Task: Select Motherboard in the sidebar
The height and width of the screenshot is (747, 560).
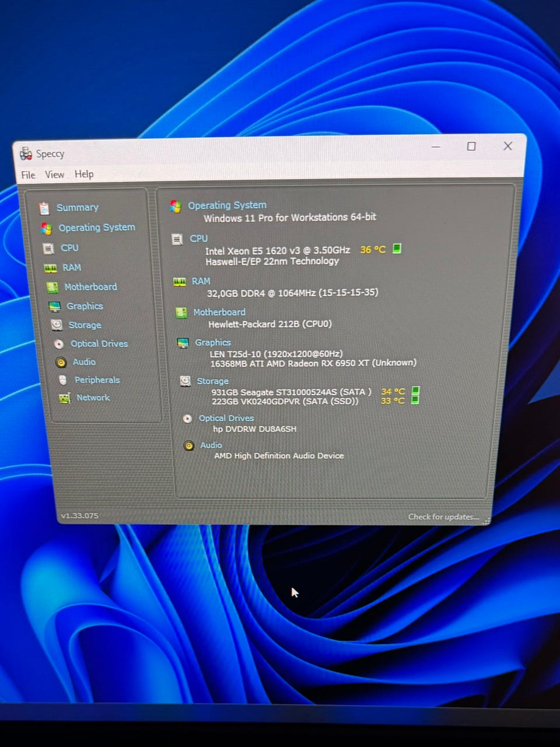Action: [x=90, y=287]
